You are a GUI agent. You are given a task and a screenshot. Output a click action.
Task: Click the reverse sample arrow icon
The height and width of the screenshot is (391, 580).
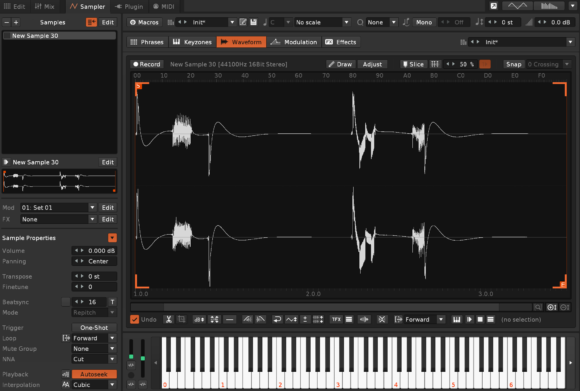[x=277, y=320]
